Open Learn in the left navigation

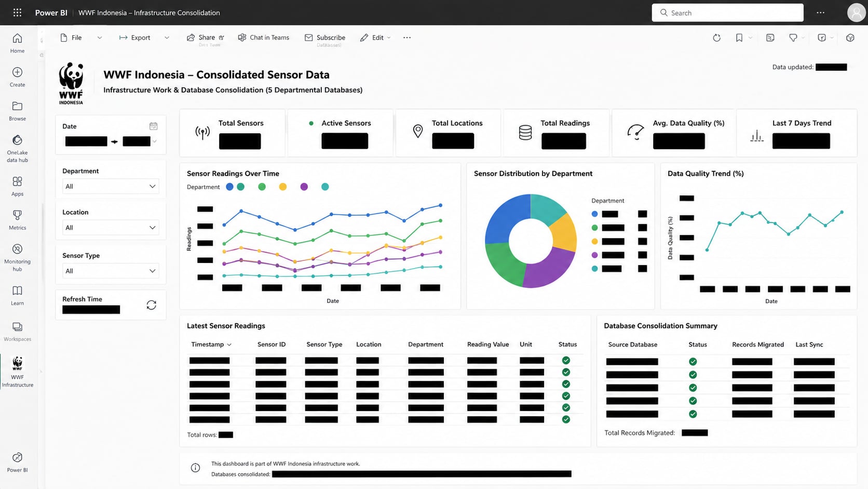click(x=17, y=295)
